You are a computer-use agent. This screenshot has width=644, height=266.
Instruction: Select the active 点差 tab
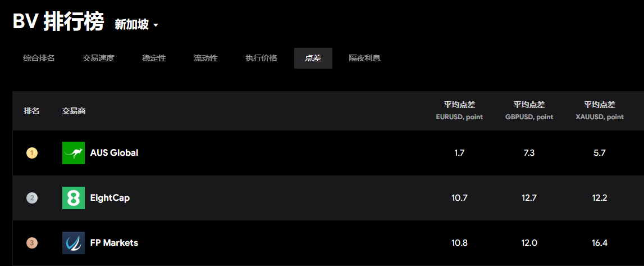point(313,58)
